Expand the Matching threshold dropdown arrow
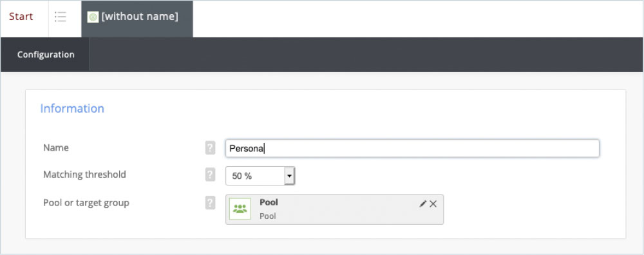644x255 pixels. 289,176
